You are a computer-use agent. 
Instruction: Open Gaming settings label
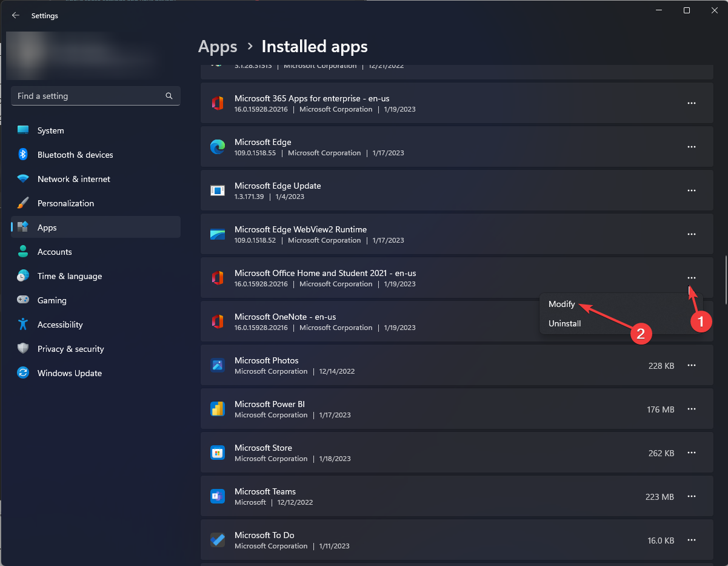tap(52, 300)
